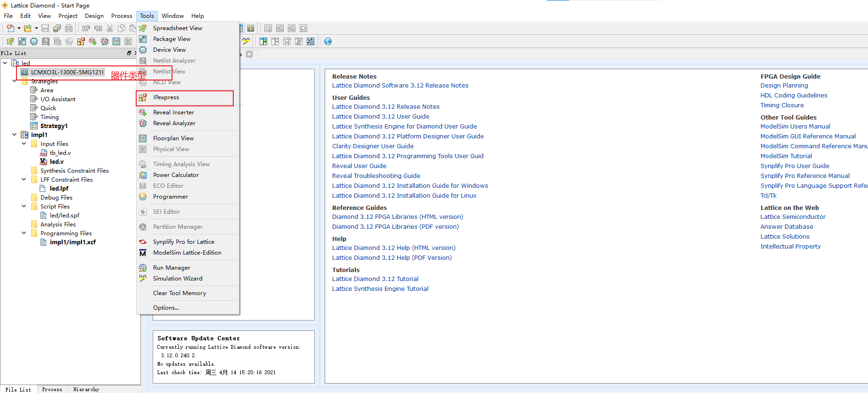
Task: Open Lattice Diamond 3.12 User Guide link
Action: click(x=381, y=117)
